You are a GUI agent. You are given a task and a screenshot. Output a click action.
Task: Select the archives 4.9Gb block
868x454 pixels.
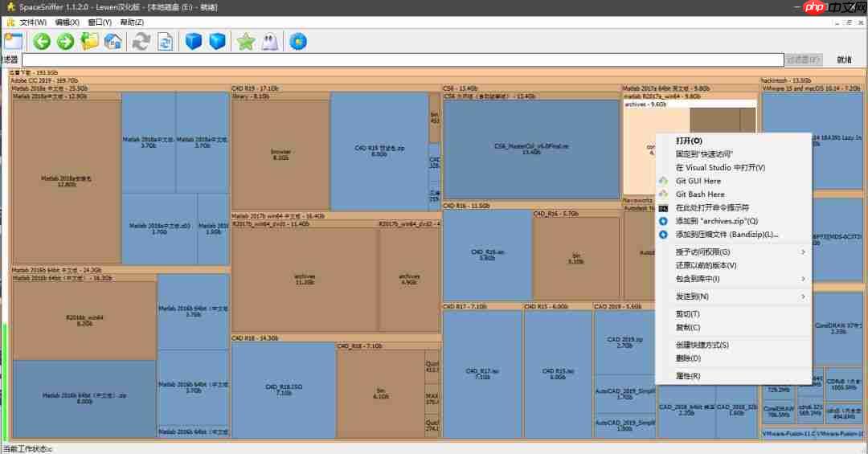click(409, 279)
